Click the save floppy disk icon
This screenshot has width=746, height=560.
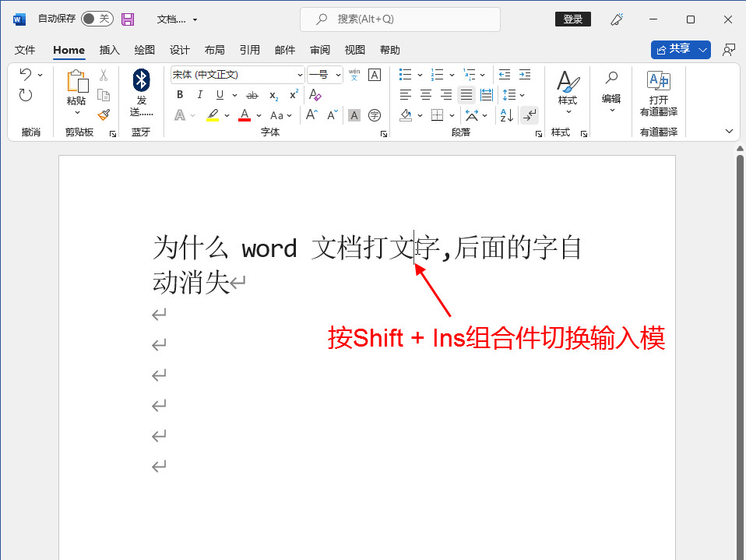(128, 19)
